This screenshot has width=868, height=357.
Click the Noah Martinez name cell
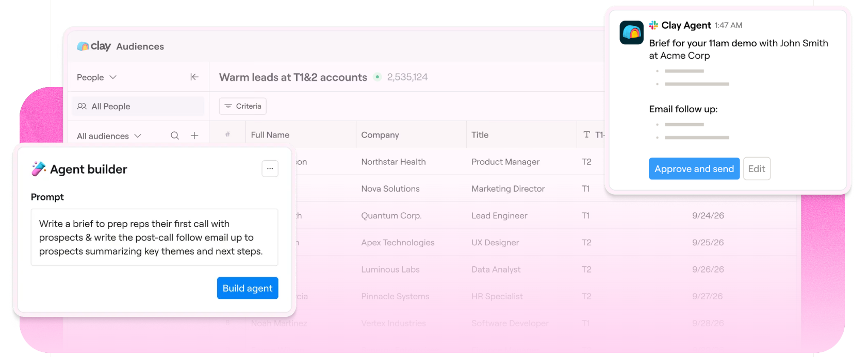tap(279, 323)
